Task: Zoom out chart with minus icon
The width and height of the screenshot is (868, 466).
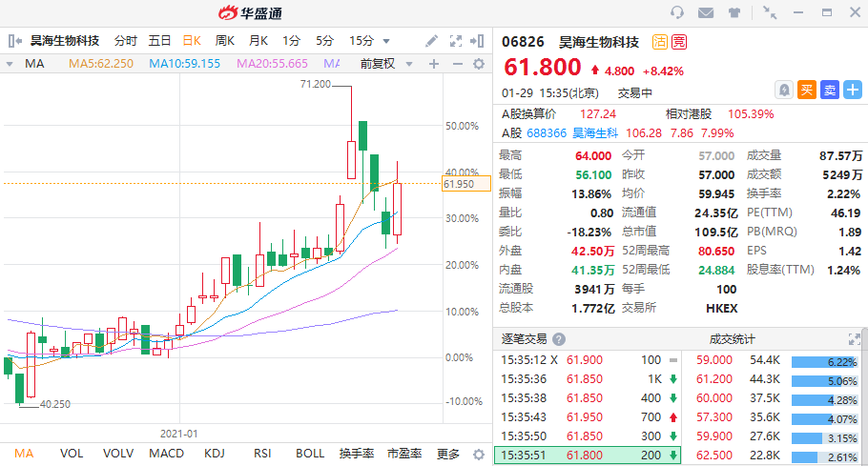Action: click(x=457, y=64)
